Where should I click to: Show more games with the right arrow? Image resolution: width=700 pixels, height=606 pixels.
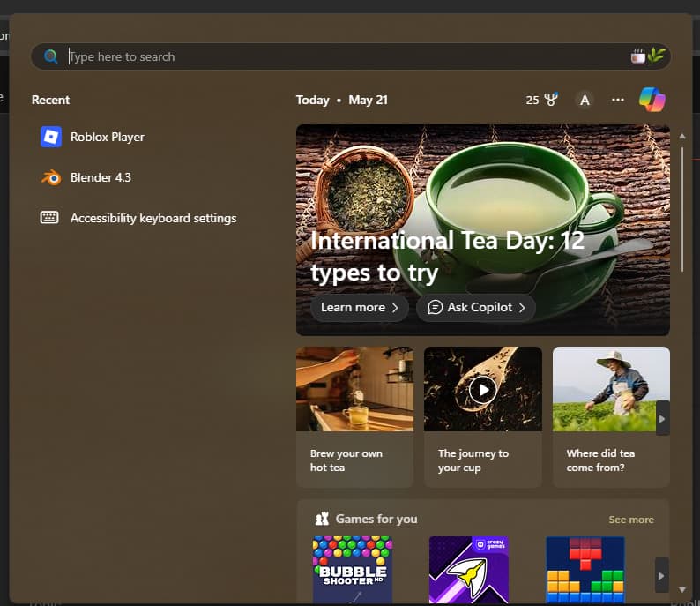click(661, 575)
